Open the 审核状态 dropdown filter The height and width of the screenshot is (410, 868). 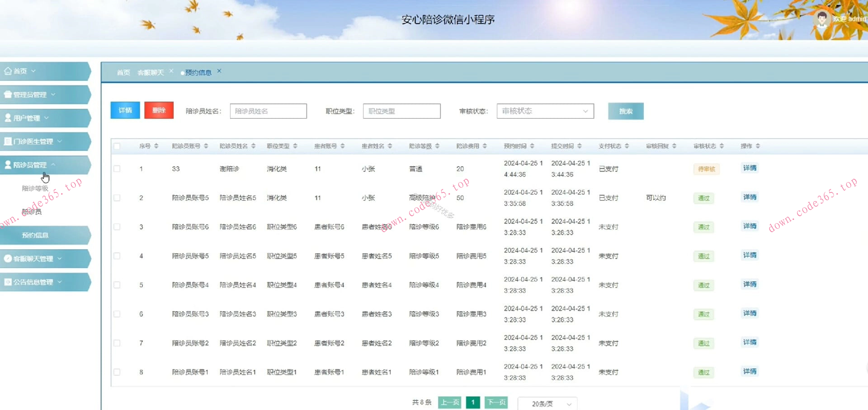click(545, 111)
